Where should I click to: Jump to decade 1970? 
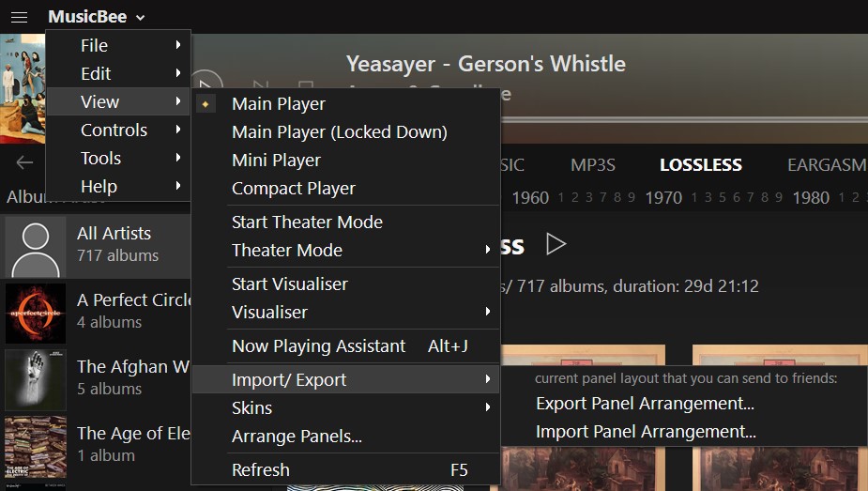(x=663, y=198)
